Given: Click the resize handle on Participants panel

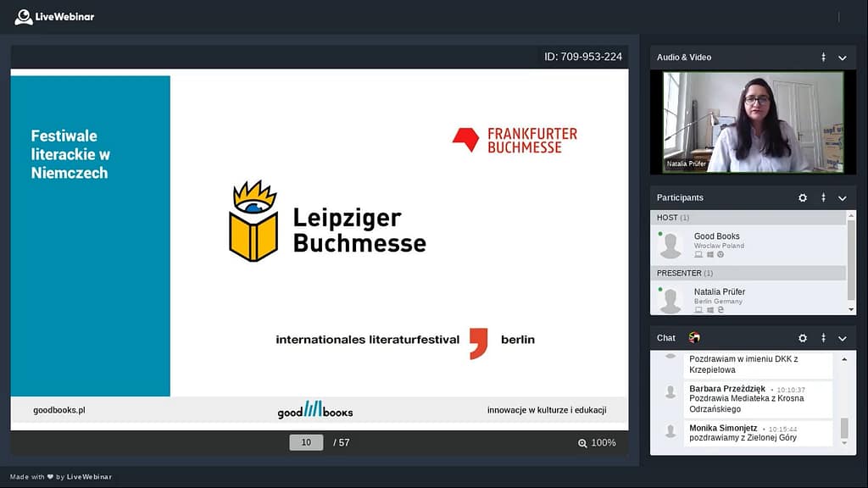Looking at the screenshot, I should pos(823,197).
